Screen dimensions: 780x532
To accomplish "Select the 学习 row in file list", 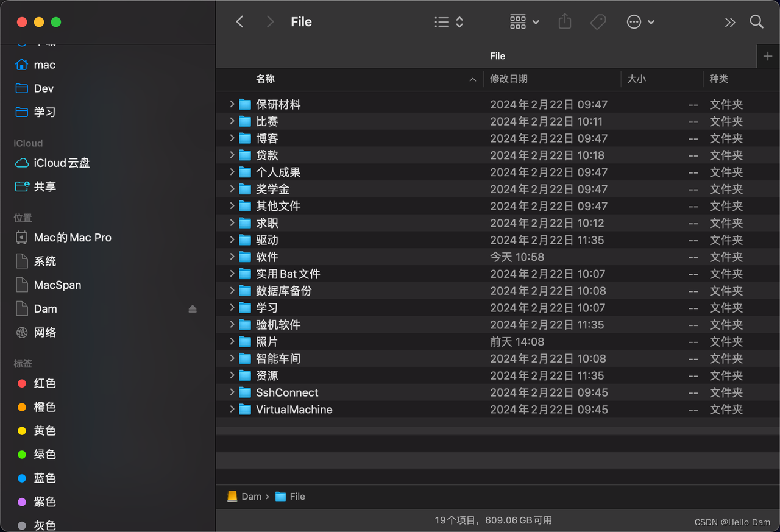I will pyautogui.click(x=498, y=308).
